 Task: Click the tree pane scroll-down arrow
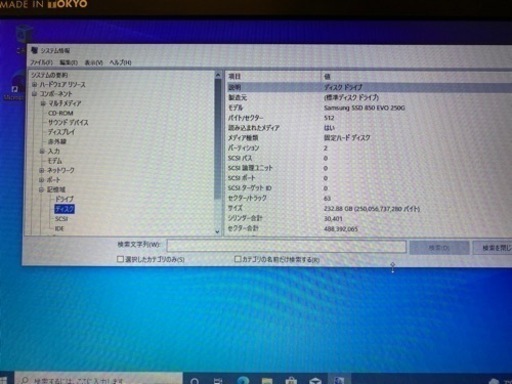[218, 232]
